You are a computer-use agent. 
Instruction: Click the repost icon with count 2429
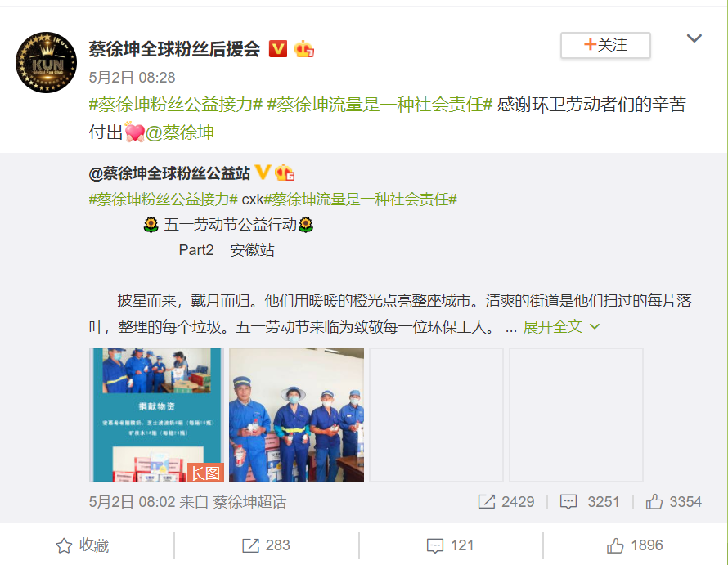(486, 501)
